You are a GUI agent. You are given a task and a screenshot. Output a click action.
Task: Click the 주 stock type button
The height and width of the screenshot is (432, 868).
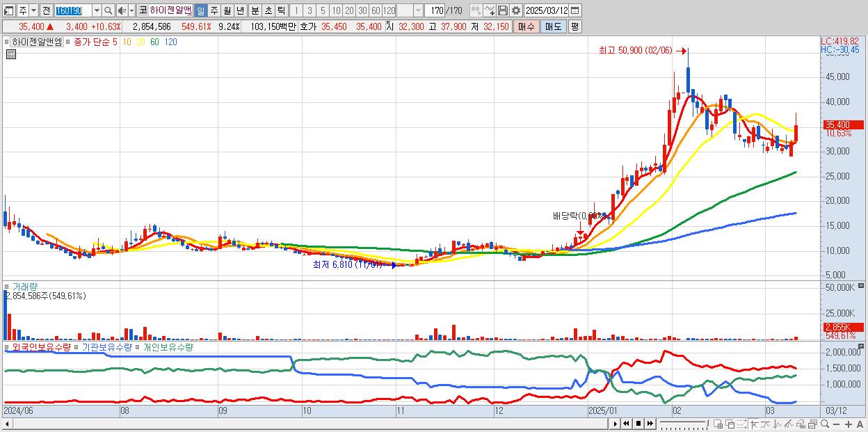pos(22,10)
